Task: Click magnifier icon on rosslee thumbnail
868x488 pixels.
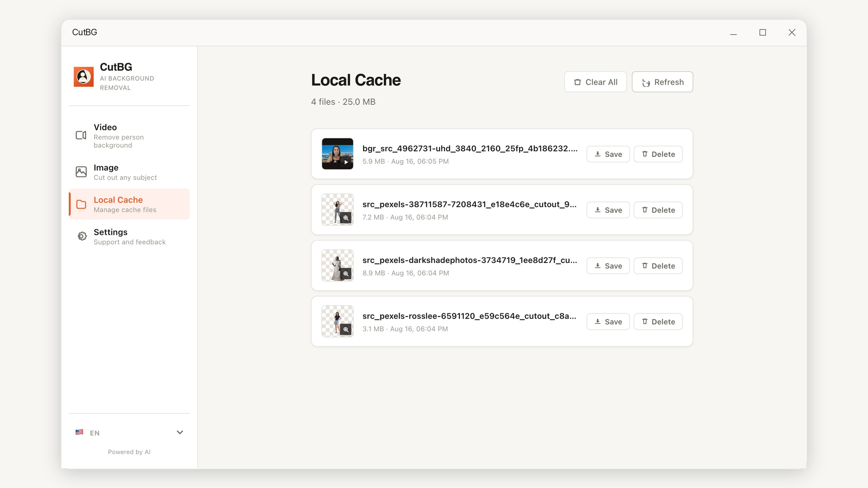Action: [346, 329]
